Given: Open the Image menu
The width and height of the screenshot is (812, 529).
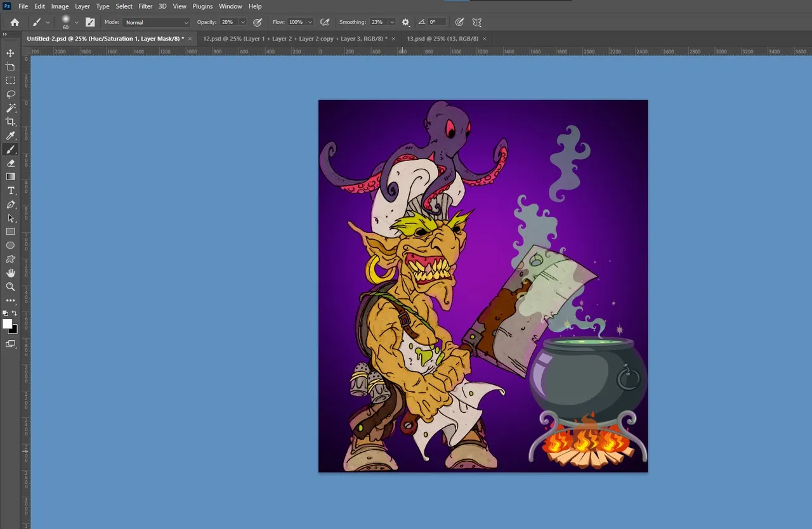Looking at the screenshot, I should (x=60, y=6).
